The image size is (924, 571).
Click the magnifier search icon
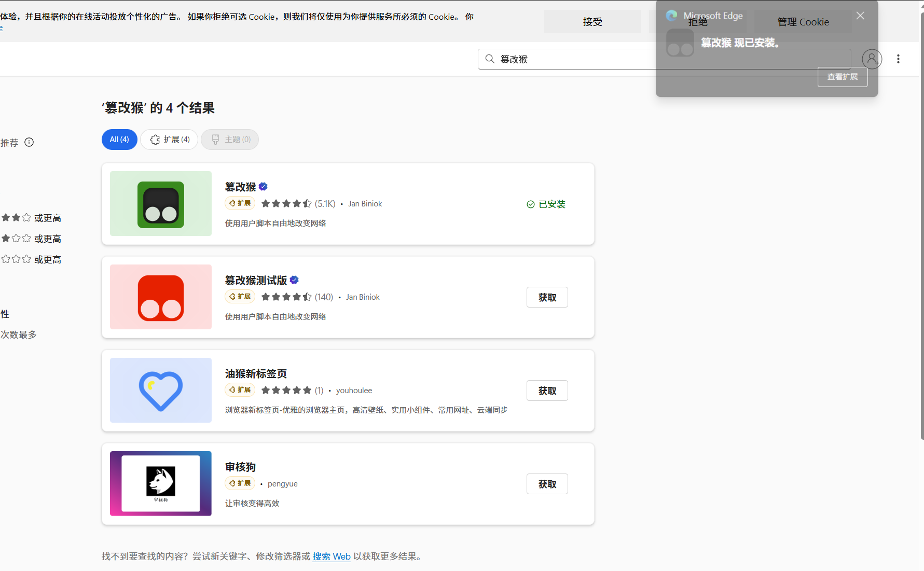click(489, 59)
